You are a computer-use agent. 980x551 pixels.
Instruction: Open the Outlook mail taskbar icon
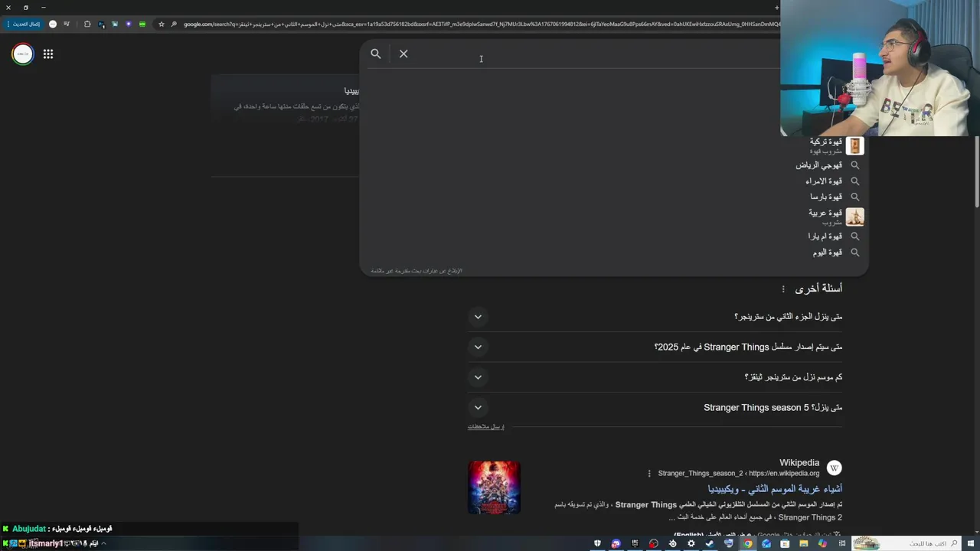(x=766, y=543)
